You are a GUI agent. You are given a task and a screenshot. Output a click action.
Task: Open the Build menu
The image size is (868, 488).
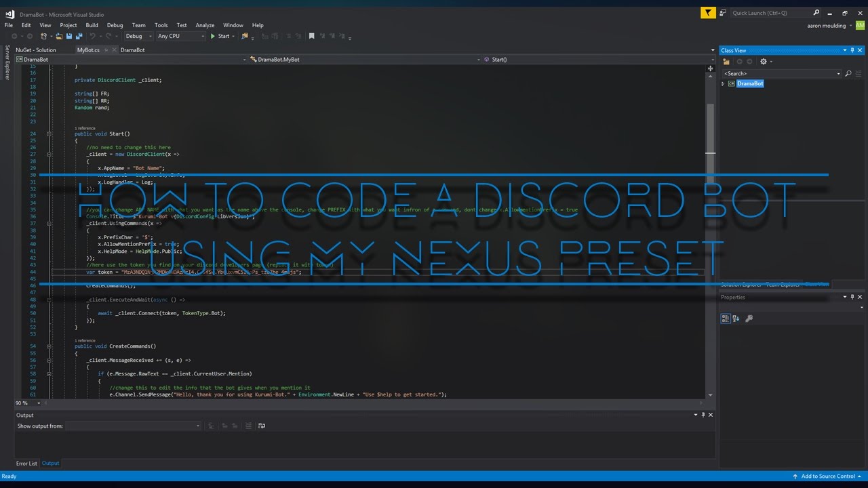92,25
